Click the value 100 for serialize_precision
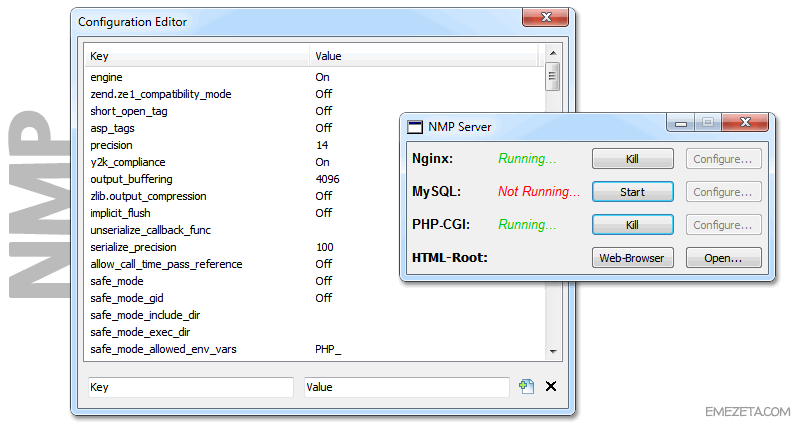800x425 pixels. 324,247
